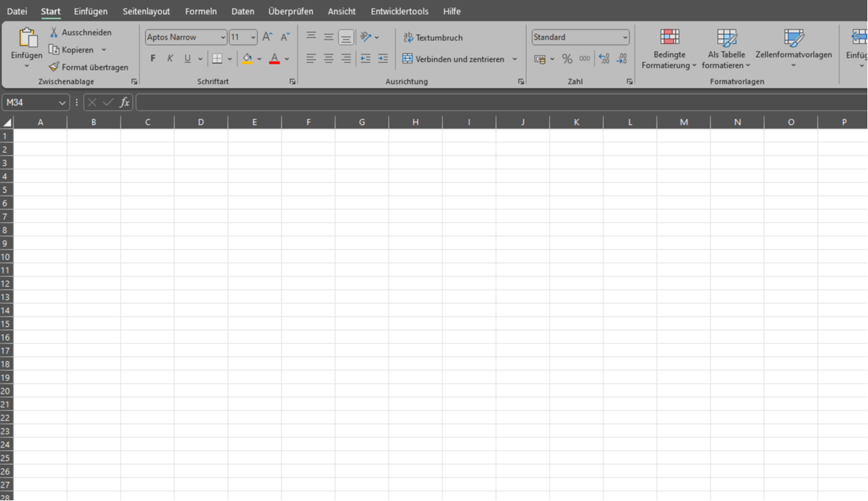Toggle italic formatting (K)
The width and height of the screenshot is (868, 501).
coord(170,59)
